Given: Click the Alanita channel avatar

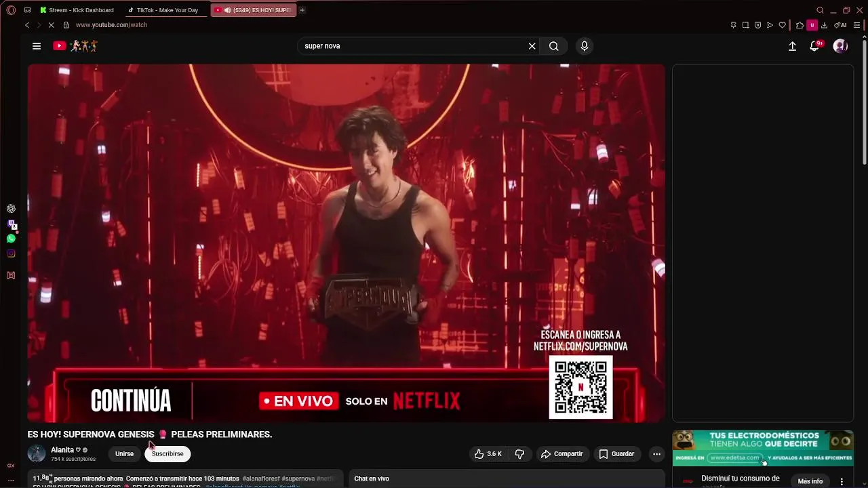Looking at the screenshot, I should [x=37, y=453].
